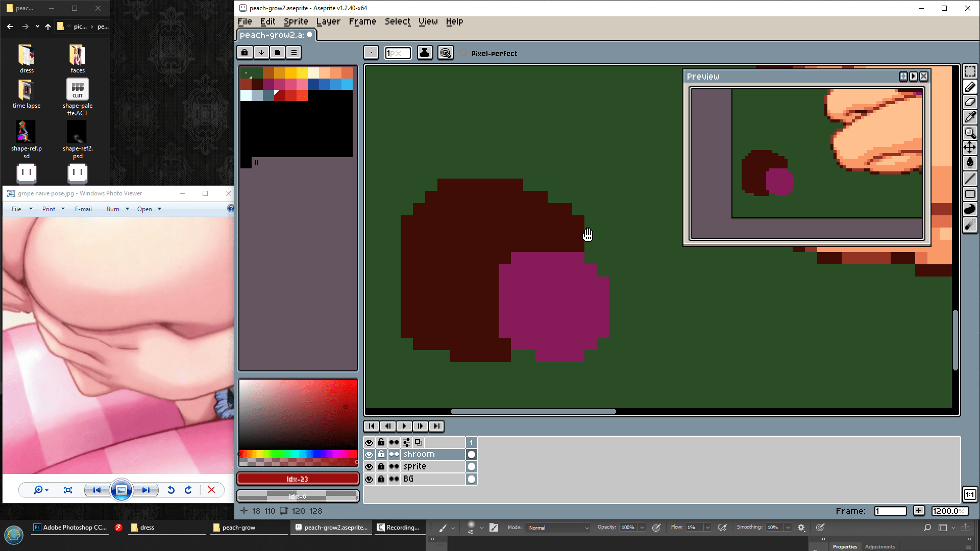Open the Layer menu
Image resolution: width=980 pixels, height=551 pixels.
[328, 21]
